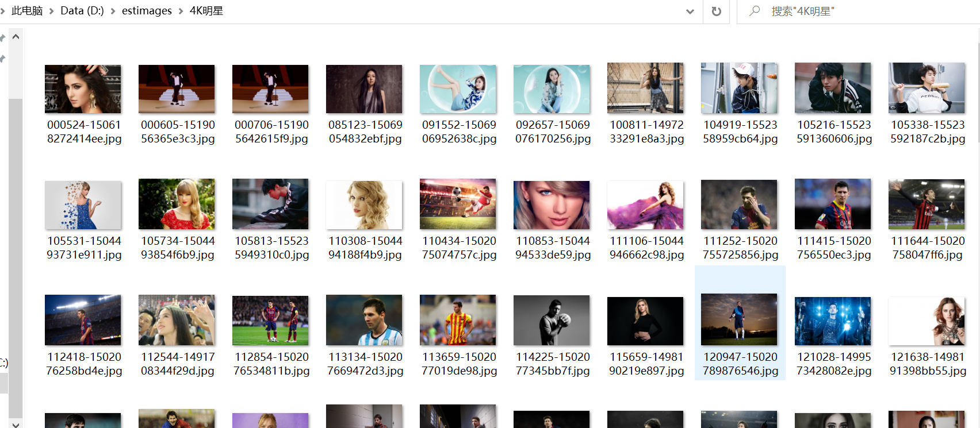980x428 pixels.
Task: Expand the chevron right after estimages
Action: 181,11
